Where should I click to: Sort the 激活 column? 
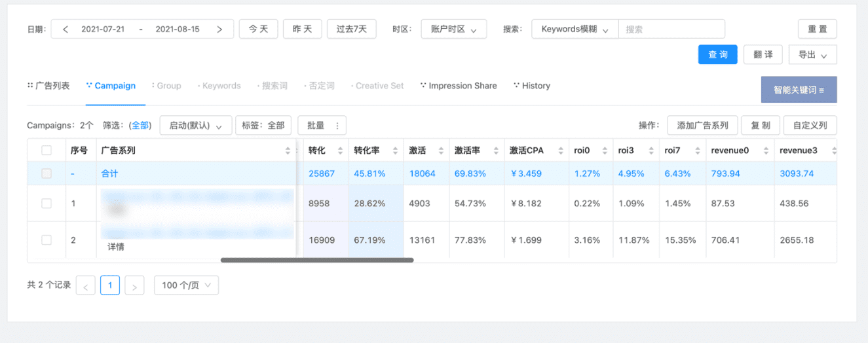[441, 151]
